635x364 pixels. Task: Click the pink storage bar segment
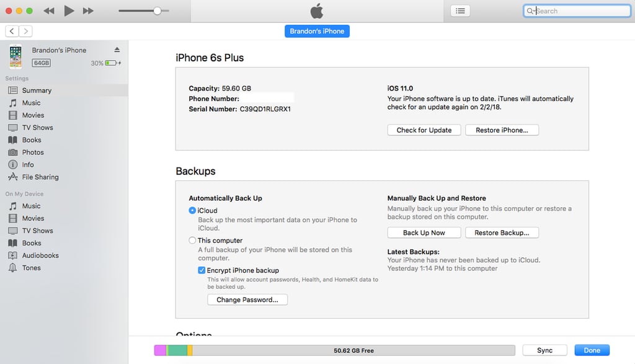pos(160,350)
